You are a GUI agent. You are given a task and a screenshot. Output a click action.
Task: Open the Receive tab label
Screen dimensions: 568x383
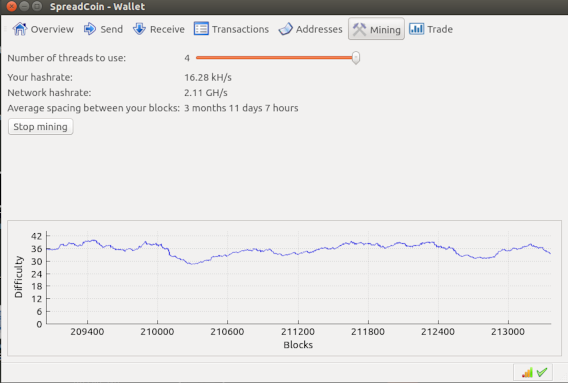point(167,29)
